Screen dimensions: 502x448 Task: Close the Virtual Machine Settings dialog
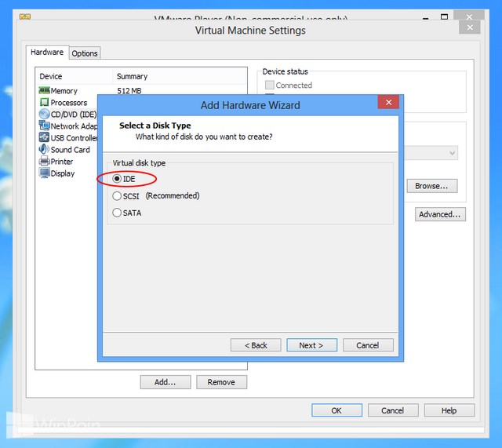coord(469,27)
